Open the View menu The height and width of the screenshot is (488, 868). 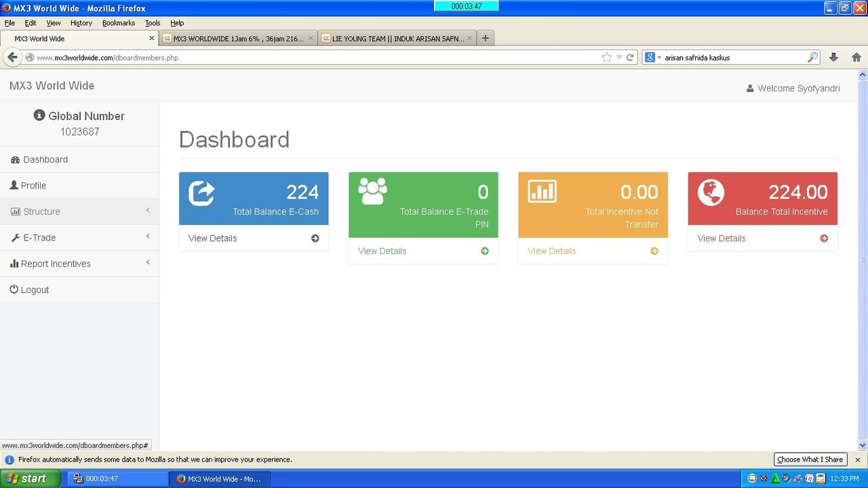54,22
